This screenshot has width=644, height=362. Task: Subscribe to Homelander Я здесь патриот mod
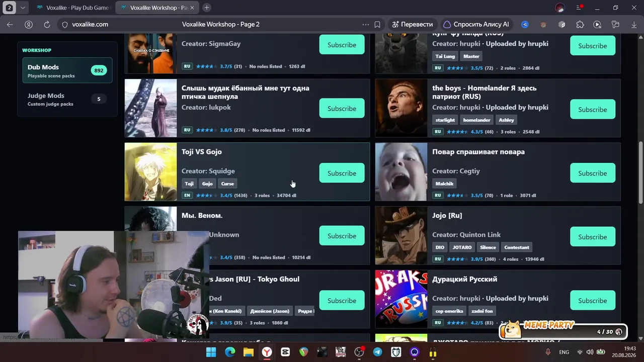(593, 110)
